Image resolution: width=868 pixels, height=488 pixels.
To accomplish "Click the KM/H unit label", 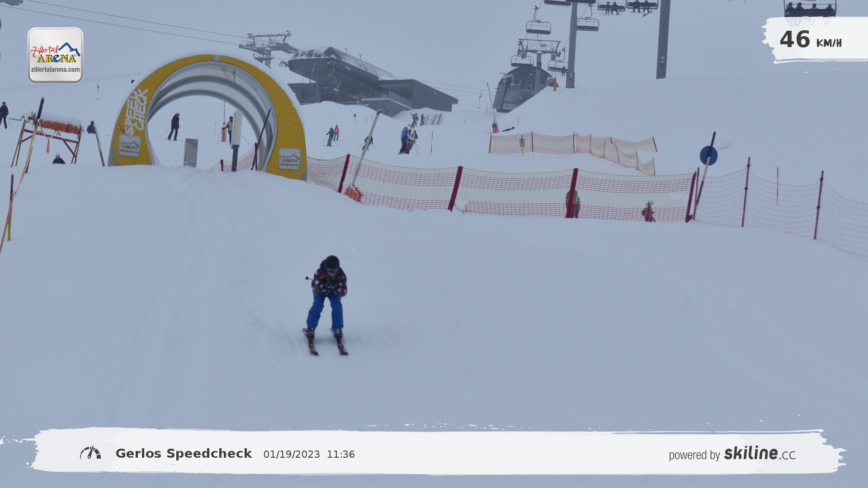I will tap(829, 43).
